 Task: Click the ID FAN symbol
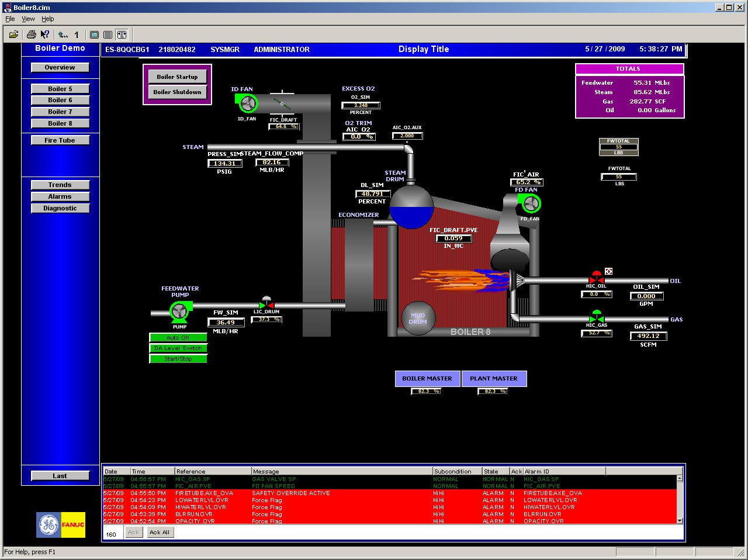247,104
